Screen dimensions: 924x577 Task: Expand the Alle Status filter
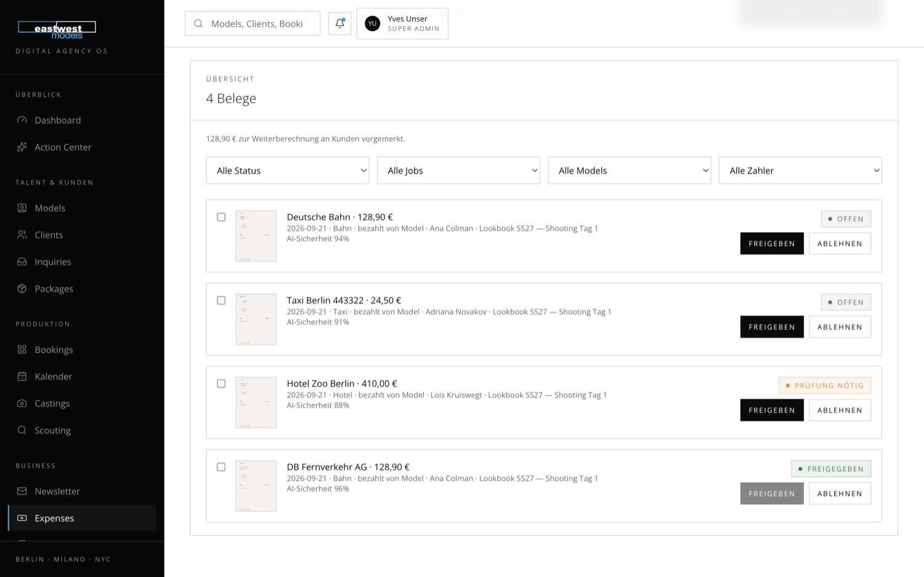(x=288, y=171)
